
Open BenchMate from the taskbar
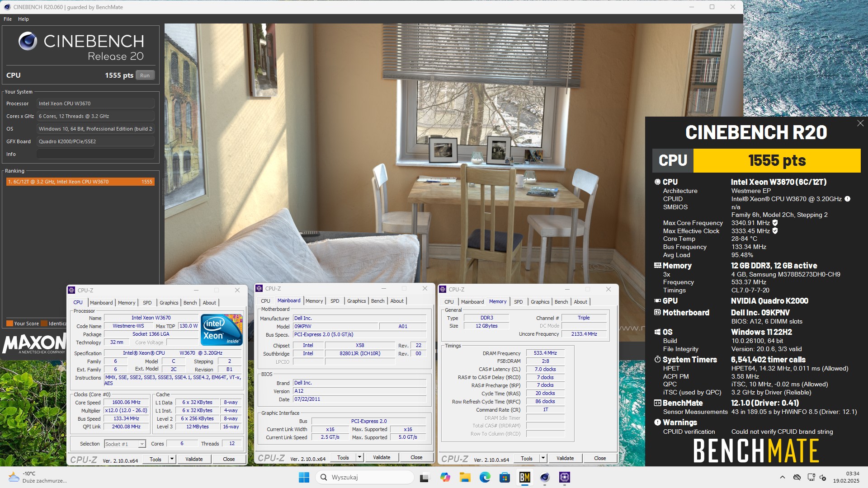coord(524,477)
